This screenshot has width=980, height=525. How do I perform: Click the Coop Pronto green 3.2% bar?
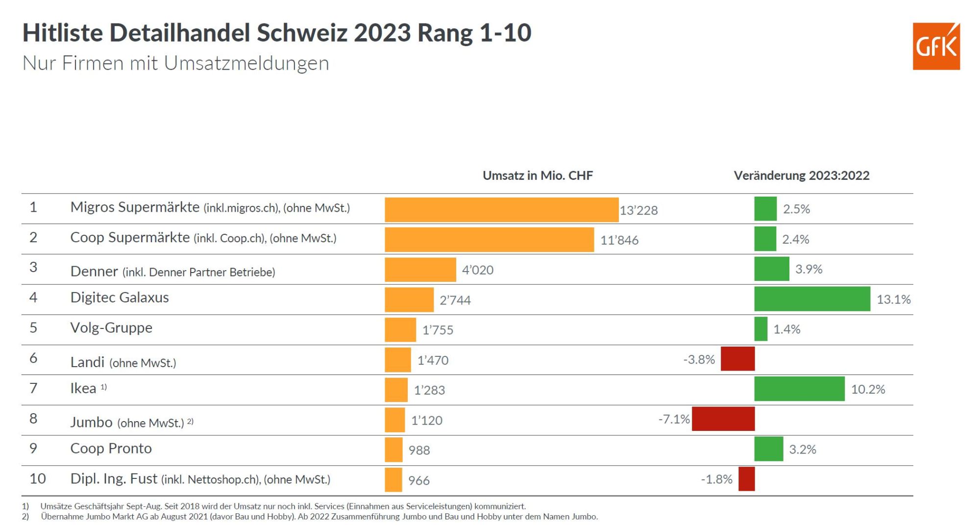[x=768, y=449]
